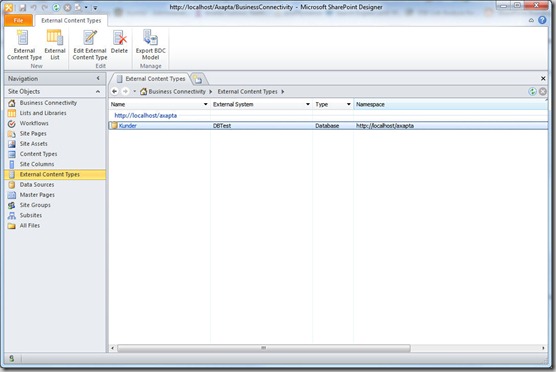The height and width of the screenshot is (372, 556).
Task: Open SharePoint Designer Help
Action: 542,20
